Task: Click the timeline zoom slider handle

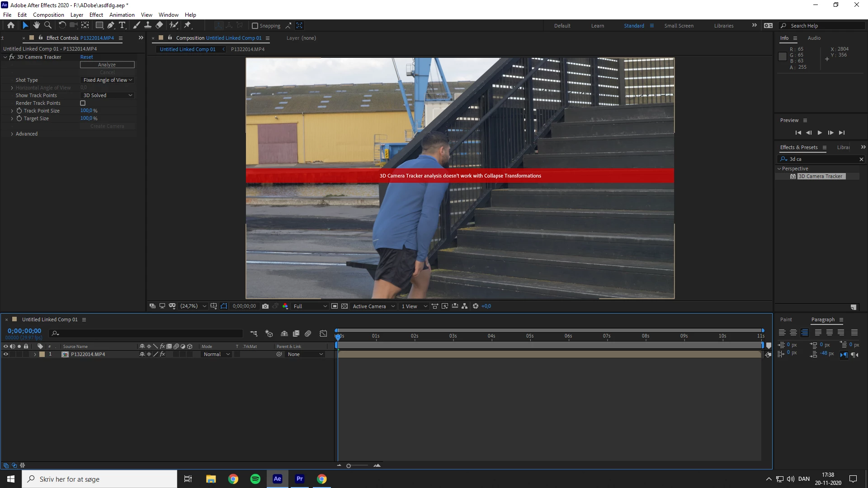Action: pos(349,465)
